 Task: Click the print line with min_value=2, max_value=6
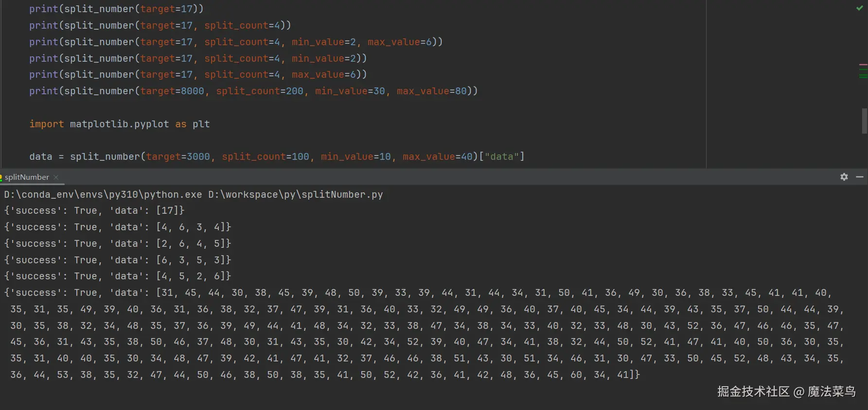tap(236, 42)
